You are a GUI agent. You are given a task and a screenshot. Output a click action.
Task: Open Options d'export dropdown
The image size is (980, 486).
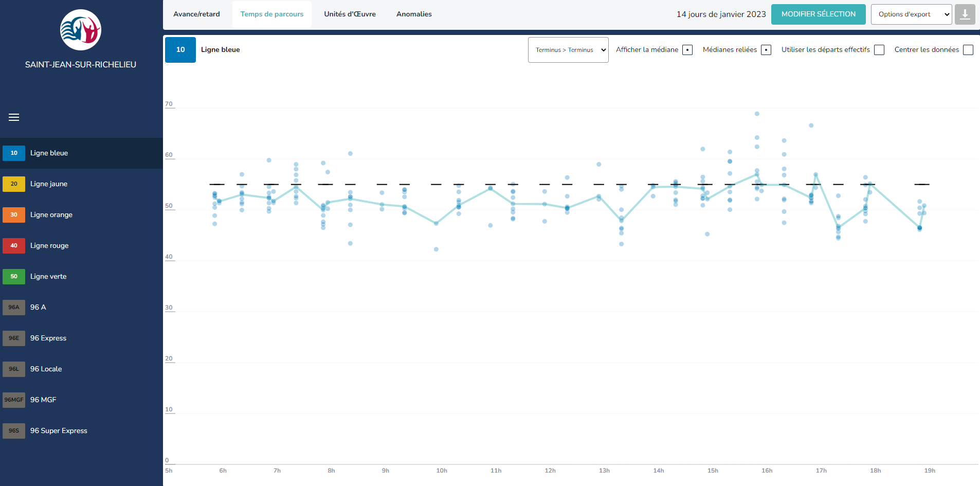[912, 14]
